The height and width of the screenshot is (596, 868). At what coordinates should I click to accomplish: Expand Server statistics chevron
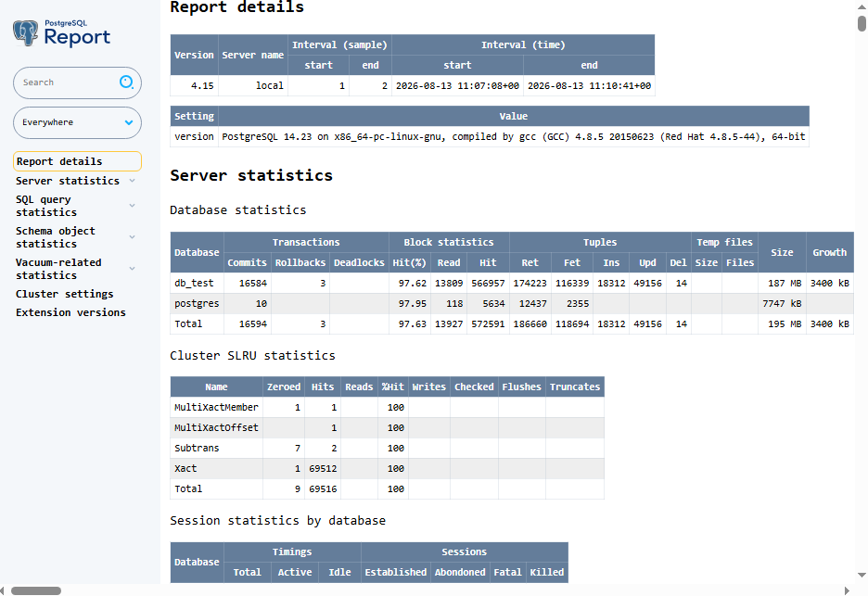point(133,181)
